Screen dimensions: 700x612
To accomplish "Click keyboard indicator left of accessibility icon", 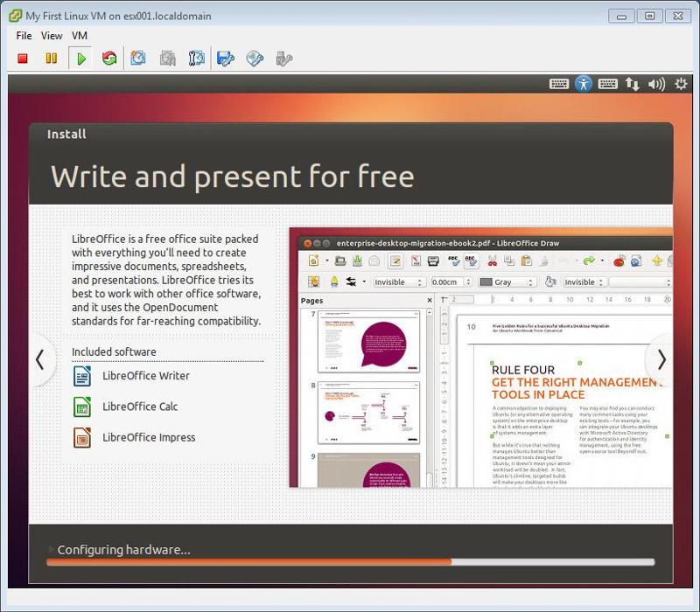I will click(x=558, y=84).
